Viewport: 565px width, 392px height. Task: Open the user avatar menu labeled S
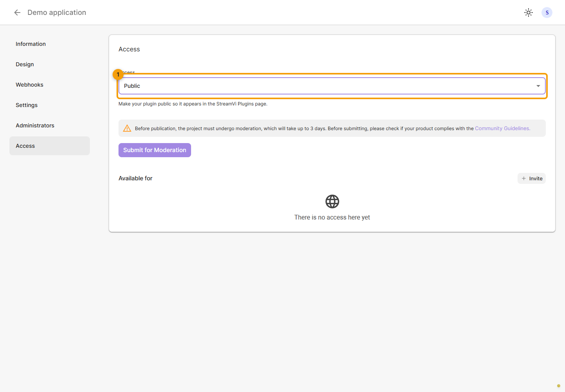pos(547,13)
